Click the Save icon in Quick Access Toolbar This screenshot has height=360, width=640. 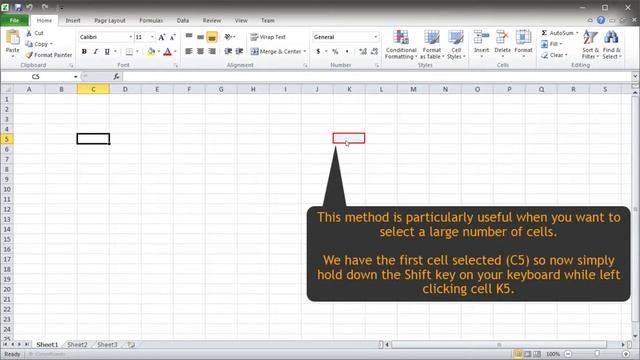(x=18, y=7)
